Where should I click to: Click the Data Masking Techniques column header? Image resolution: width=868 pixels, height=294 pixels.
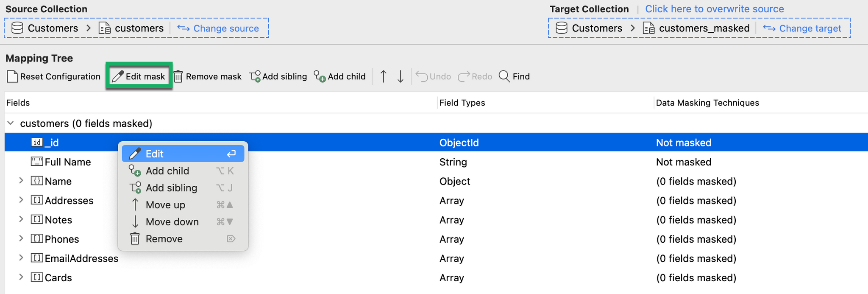[707, 103]
